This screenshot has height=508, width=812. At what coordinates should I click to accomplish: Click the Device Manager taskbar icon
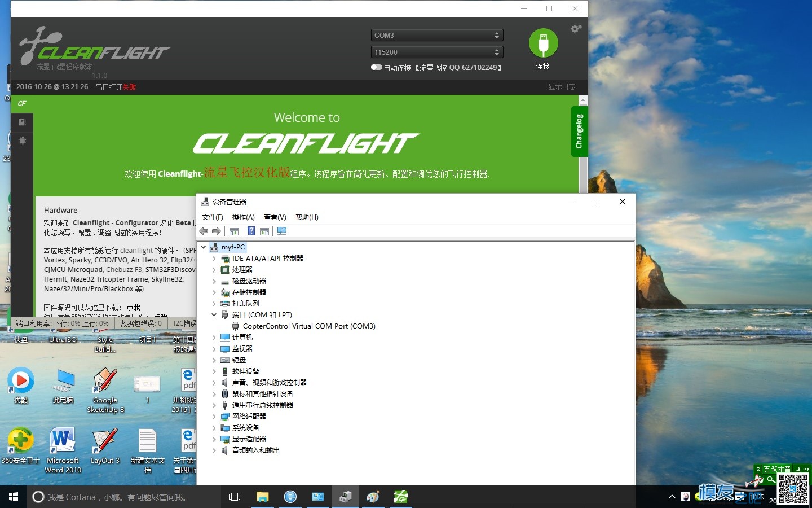(x=346, y=497)
